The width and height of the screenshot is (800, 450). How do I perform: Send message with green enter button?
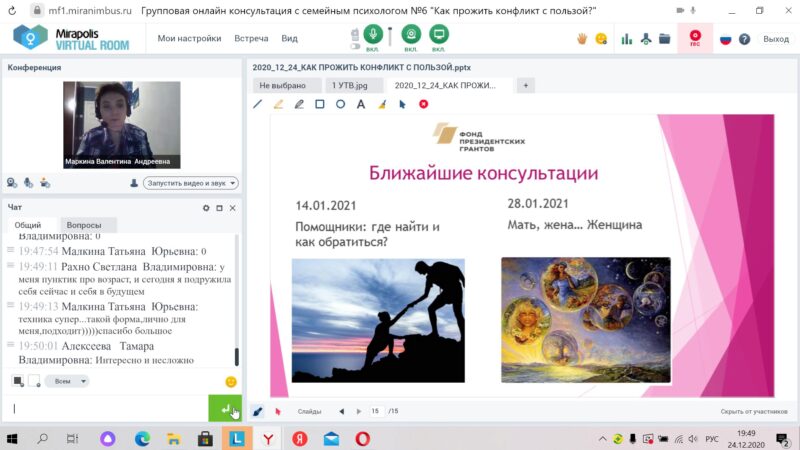(x=225, y=408)
